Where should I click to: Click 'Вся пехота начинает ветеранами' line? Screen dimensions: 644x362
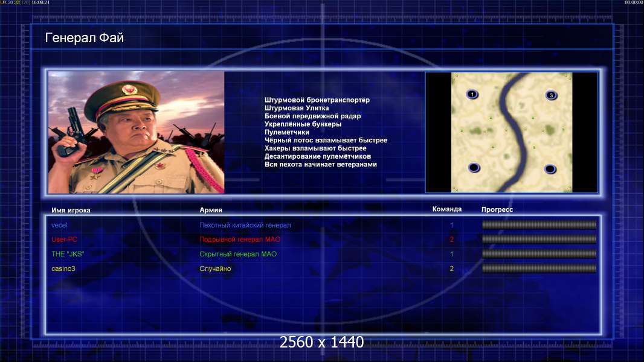[x=320, y=164]
